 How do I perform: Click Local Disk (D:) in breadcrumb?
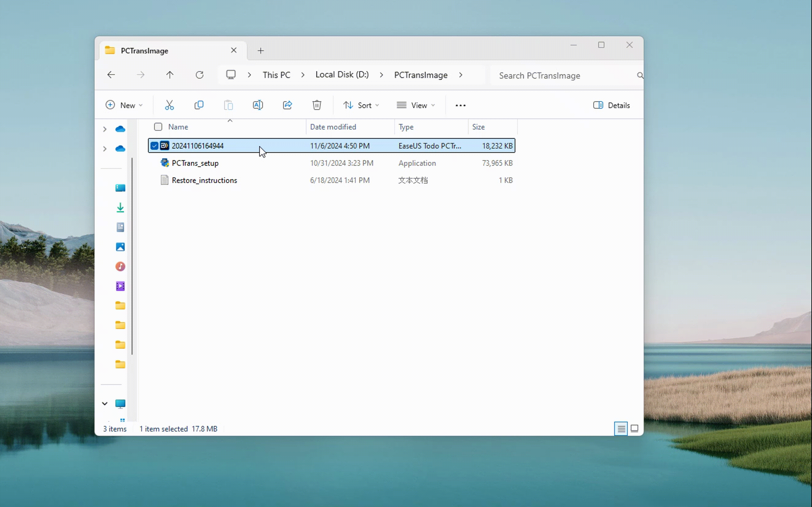[x=342, y=75]
